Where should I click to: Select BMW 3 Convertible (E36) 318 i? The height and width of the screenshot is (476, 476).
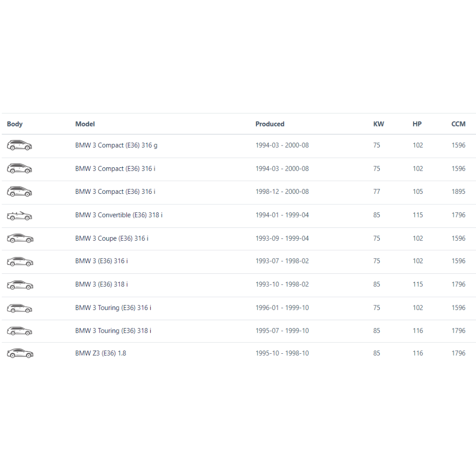click(119, 215)
